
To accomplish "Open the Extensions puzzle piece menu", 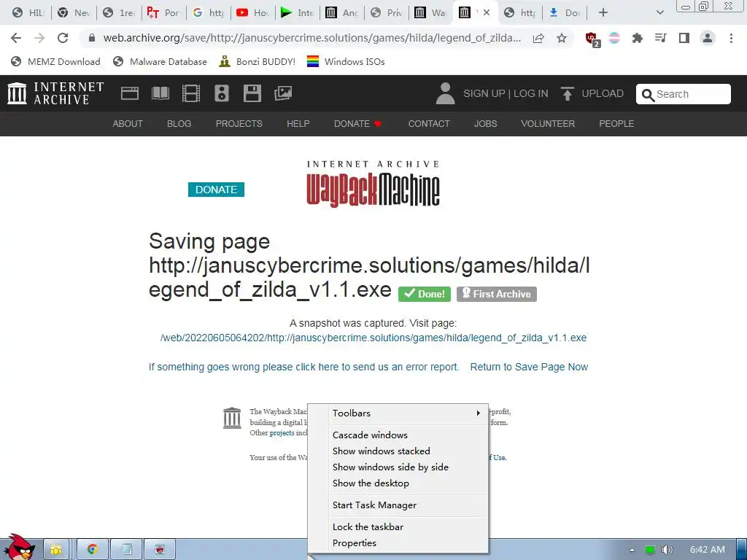I will click(x=637, y=38).
